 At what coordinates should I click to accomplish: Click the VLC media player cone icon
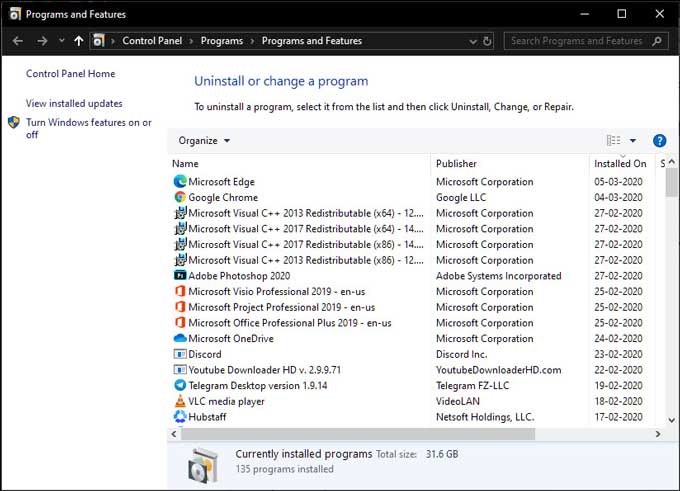(180, 401)
